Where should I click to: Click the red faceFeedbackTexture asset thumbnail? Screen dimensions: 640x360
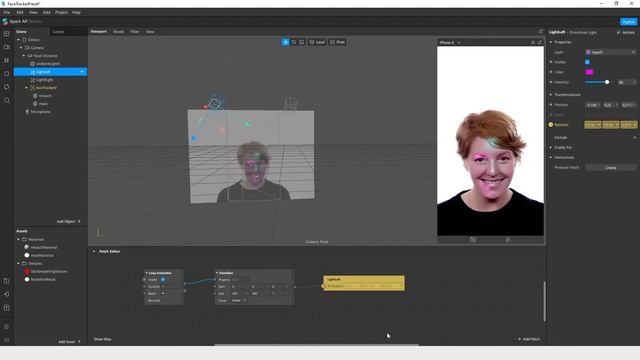coord(27,271)
